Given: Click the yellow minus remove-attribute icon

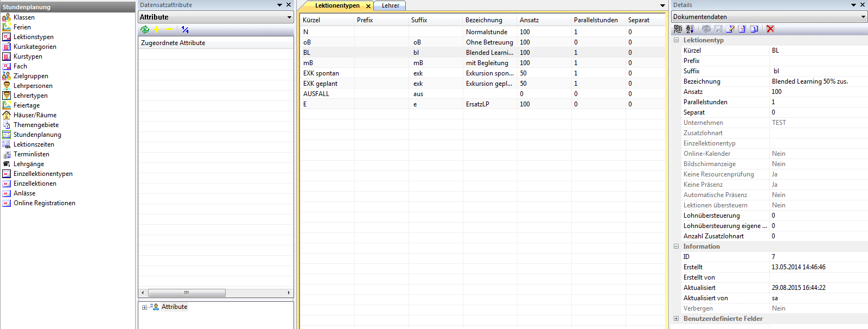Looking at the screenshot, I should tap(169, 30).
